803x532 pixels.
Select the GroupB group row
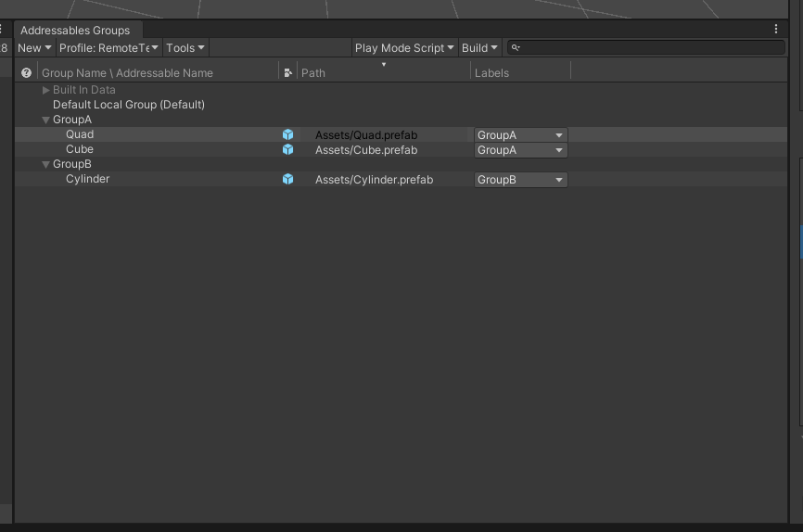click(x=401, y=164)
